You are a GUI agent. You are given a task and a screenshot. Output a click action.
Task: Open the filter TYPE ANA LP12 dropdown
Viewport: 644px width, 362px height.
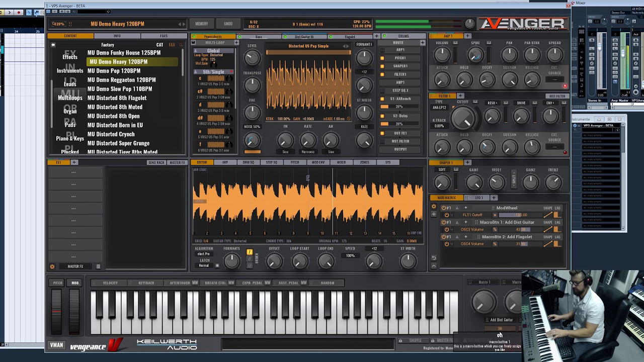pos(440,108)
